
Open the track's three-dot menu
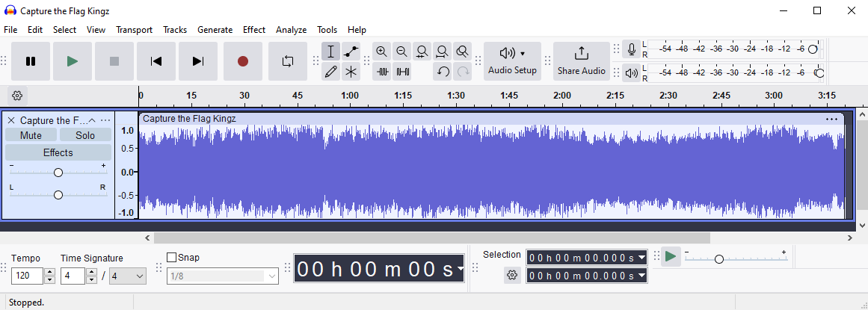pyautogui.click(x=105, y=120)
